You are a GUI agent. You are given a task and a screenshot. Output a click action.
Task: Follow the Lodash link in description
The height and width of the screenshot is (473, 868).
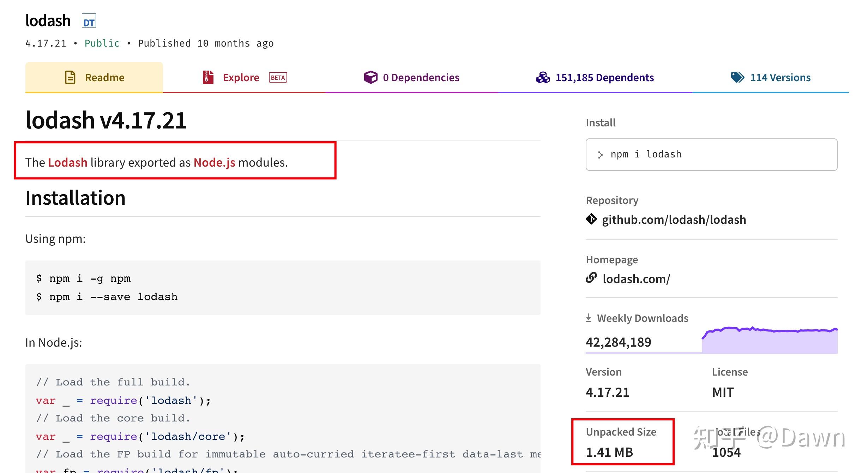(68, 162)
